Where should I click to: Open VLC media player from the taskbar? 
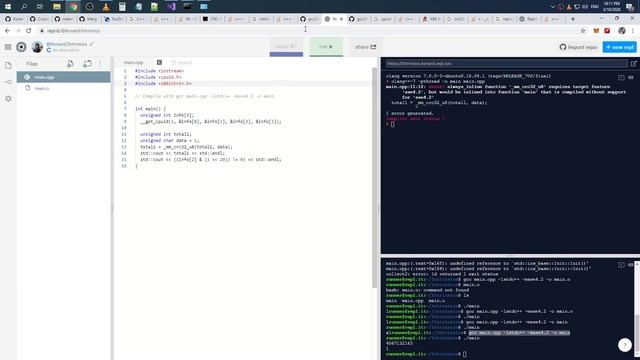106,7
